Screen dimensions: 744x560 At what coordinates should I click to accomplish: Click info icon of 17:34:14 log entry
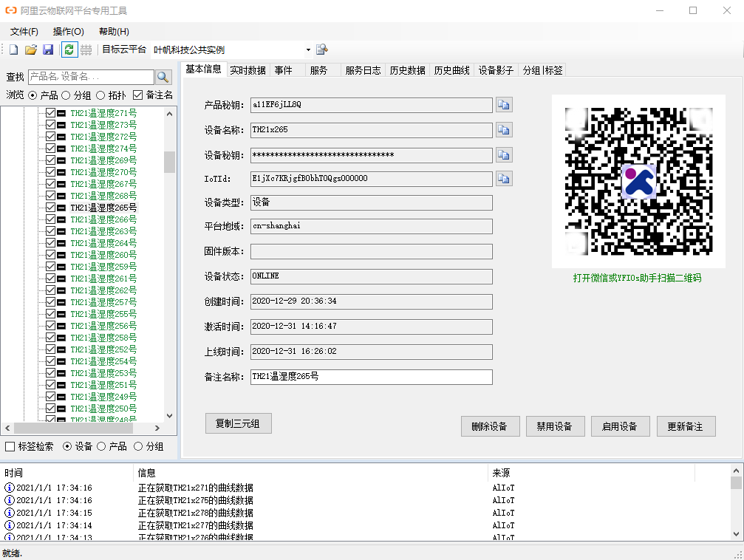click(x=10, y=525)
